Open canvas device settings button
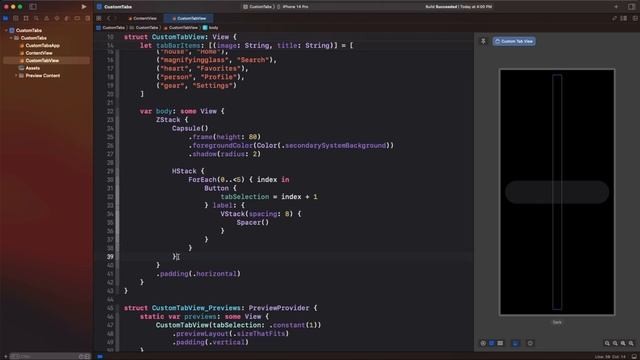 click(x=516, y=343)
